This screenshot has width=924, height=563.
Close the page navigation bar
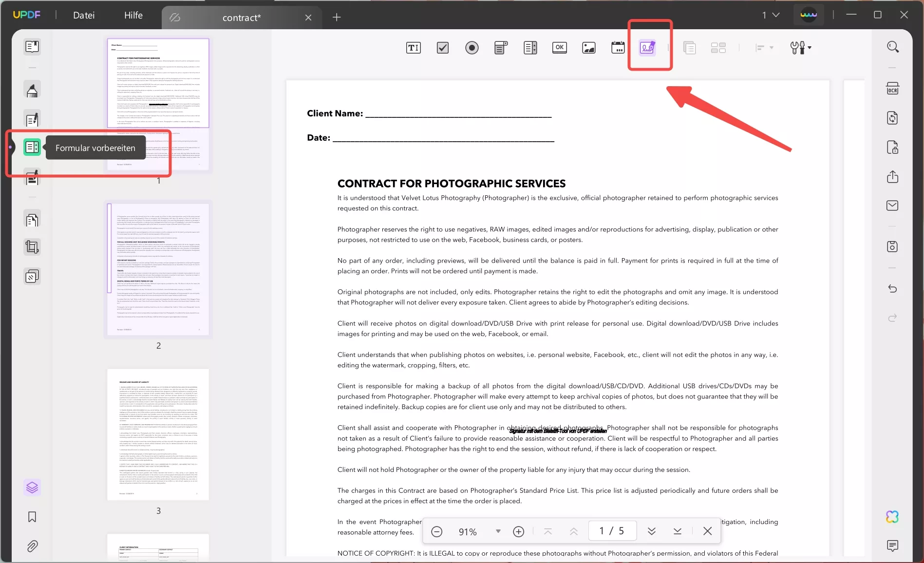pyautogui.click(x=708, y=531)
